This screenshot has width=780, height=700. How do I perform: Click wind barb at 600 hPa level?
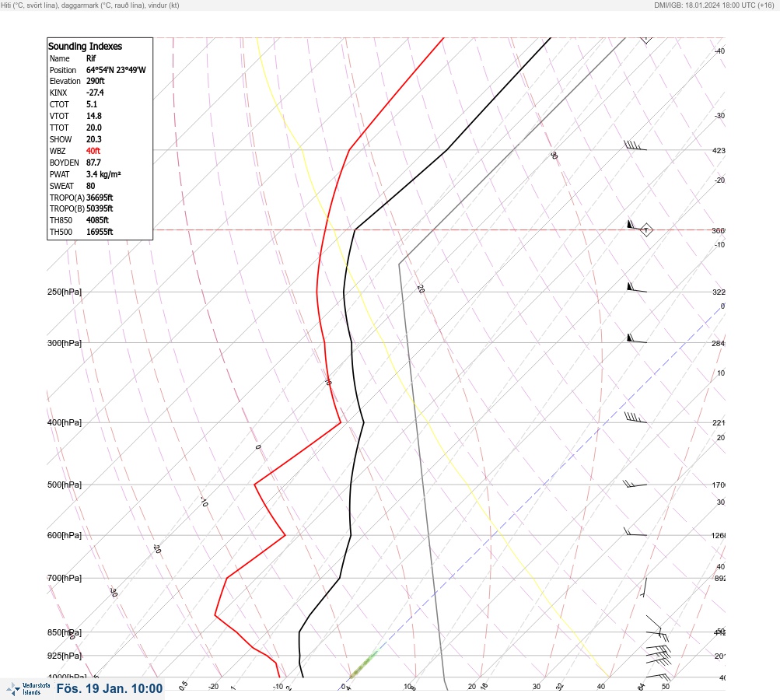(x=635, y=532)
